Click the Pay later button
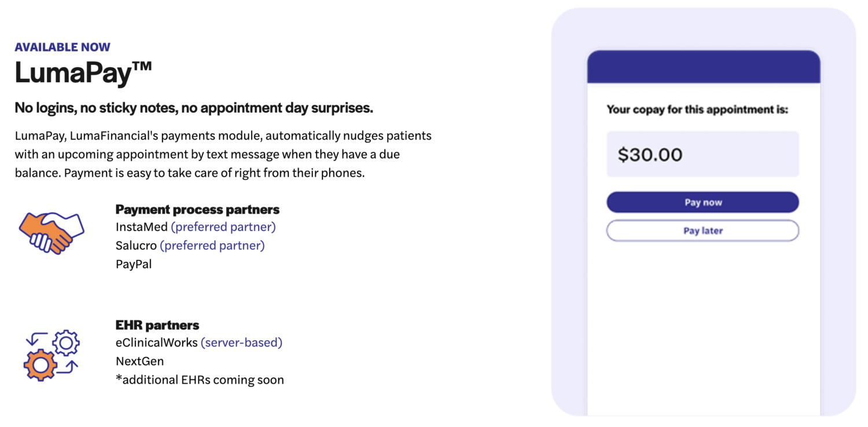The height and width of the screenshot is (427, 868). (x=703, y=230)
